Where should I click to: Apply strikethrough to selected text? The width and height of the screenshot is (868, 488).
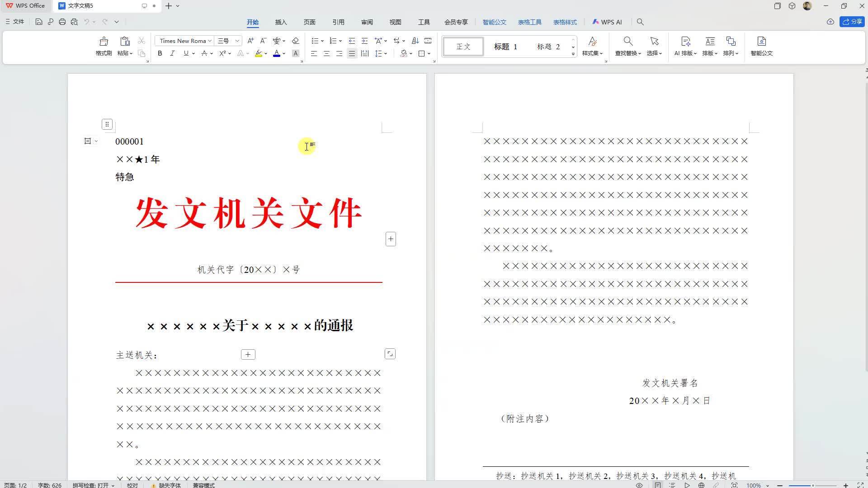(x=205, y=53)
